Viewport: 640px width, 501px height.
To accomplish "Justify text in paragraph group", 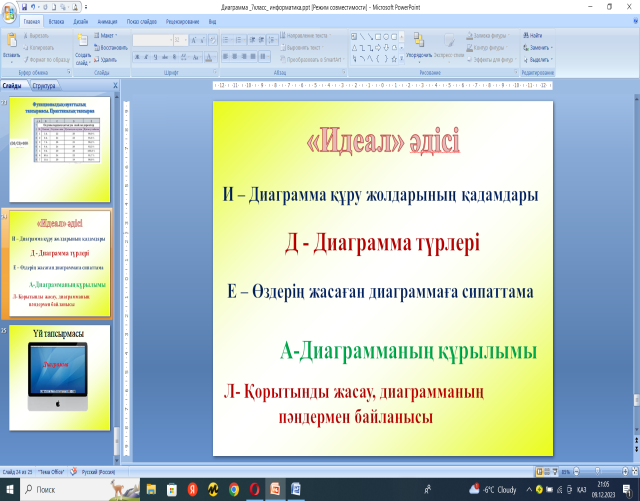I will (253, 56).
